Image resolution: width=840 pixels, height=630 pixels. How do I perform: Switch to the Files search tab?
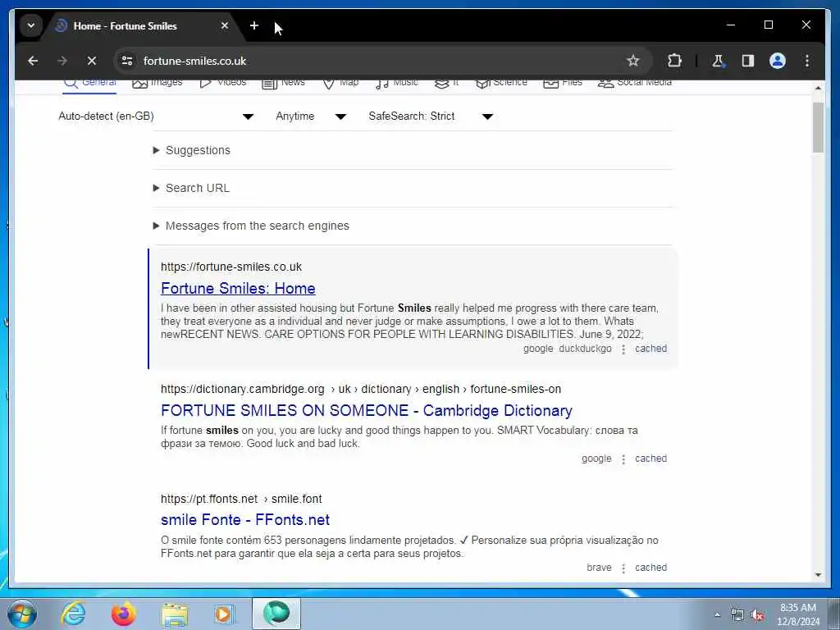click(x=563, y=83)
